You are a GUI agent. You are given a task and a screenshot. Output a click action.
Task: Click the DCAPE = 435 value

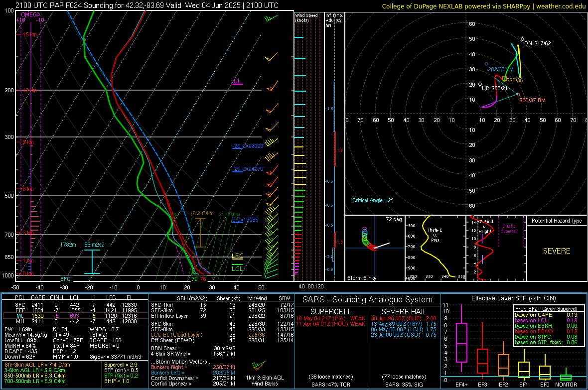coord(21,351)
